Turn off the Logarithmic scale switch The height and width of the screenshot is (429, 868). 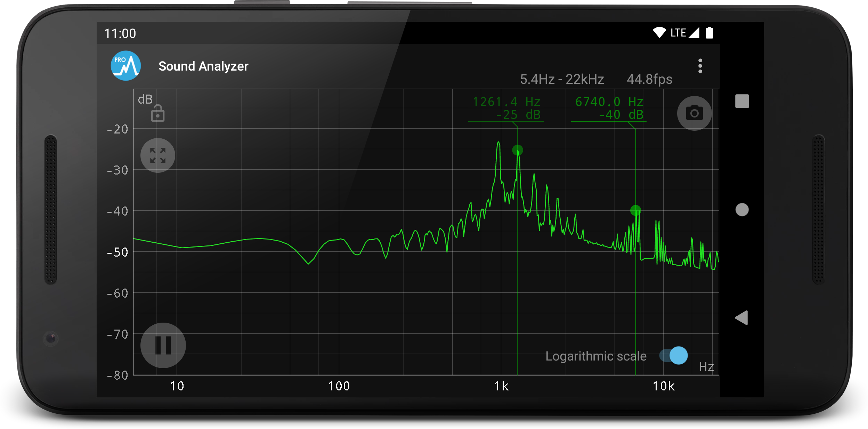click(673, 355)
